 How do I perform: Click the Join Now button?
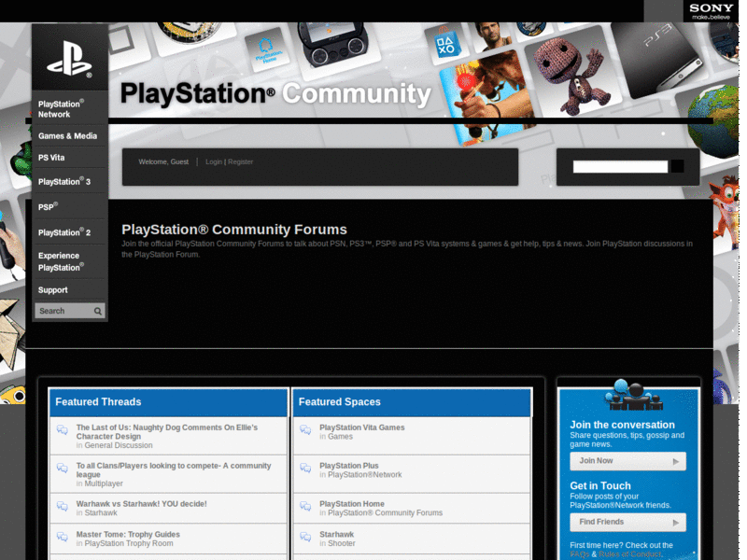[x=627, y=461]
